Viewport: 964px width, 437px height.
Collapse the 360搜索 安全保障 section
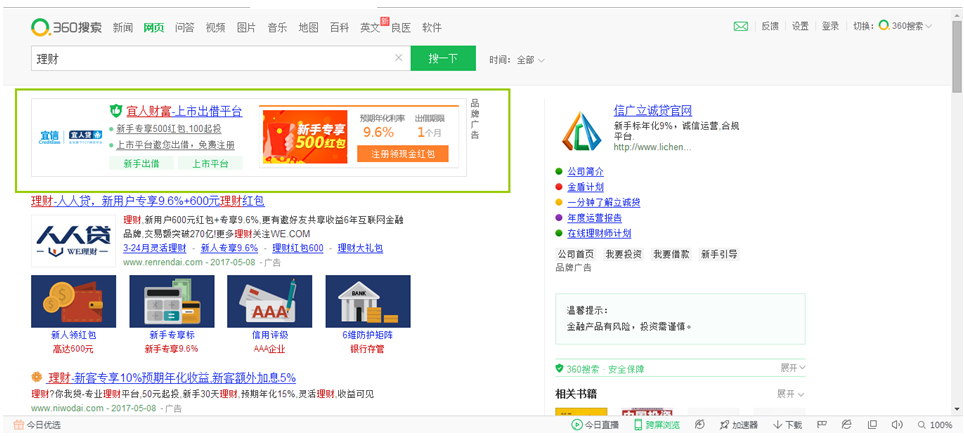point(792,368)
